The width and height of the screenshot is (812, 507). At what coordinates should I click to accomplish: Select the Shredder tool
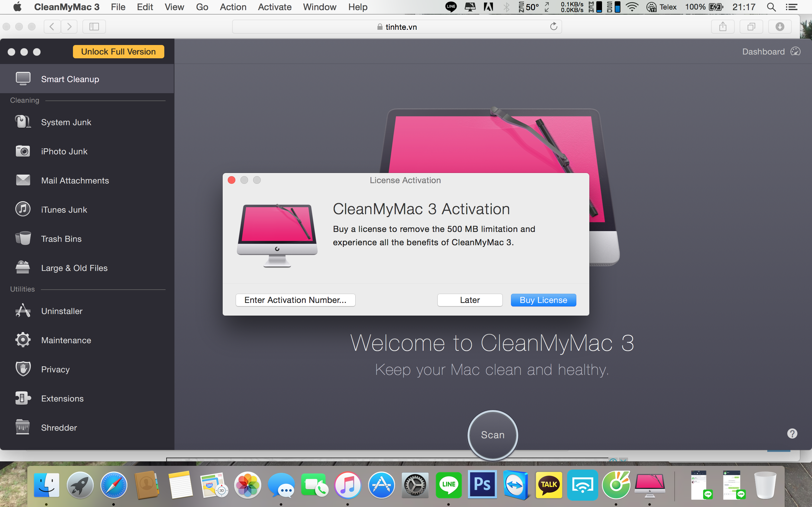coord(58,427)
